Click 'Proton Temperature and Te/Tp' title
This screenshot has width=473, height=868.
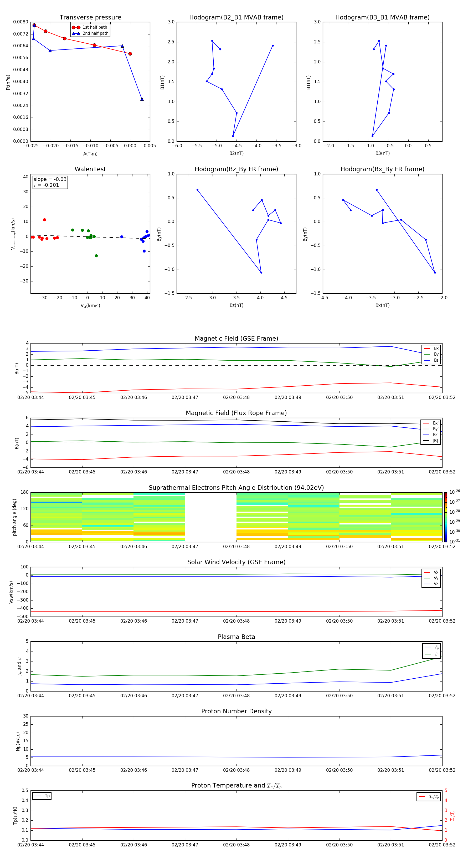(x=236, y=786)
